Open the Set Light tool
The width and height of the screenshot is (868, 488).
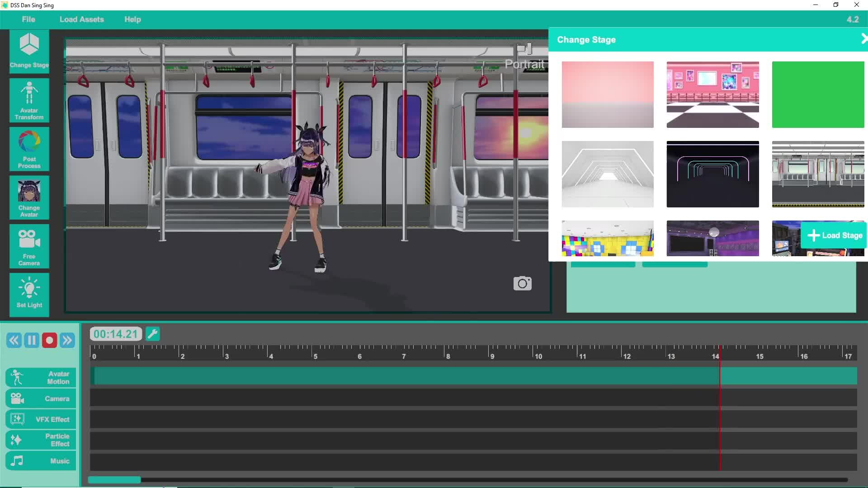pyautogui.click(x=29, y=294)
